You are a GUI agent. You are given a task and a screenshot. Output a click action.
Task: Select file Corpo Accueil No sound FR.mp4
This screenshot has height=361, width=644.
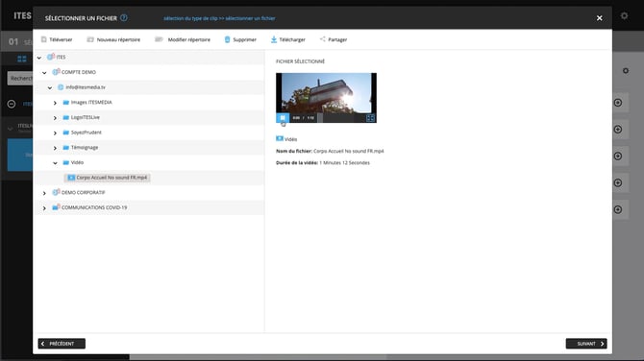tap(108, 178)
